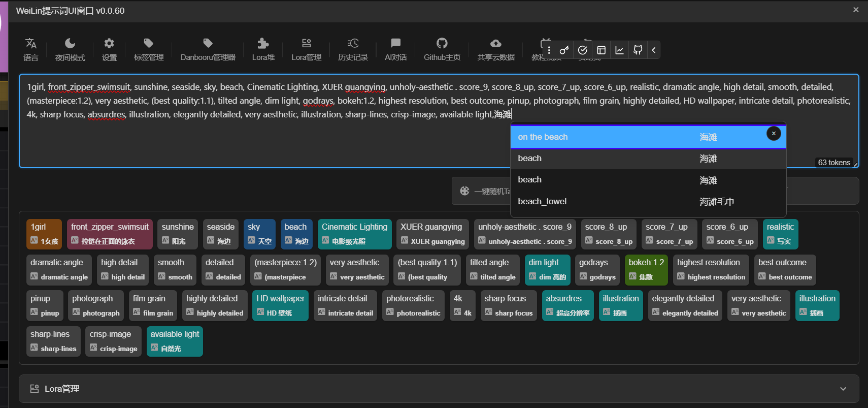Open the Lora堆 stack
Screen dimensions: 868x408
(263, 50)
